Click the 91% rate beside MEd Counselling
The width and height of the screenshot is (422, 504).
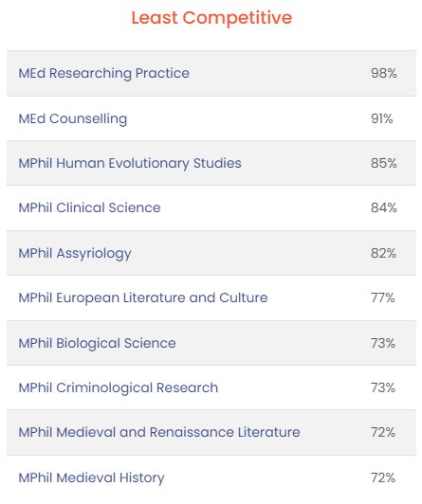coord(382,119)
